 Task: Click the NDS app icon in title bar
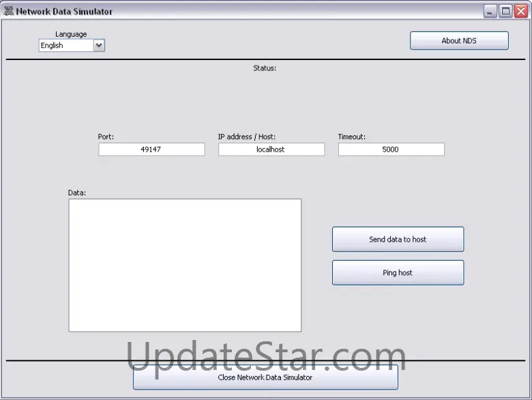coord(8,11)
